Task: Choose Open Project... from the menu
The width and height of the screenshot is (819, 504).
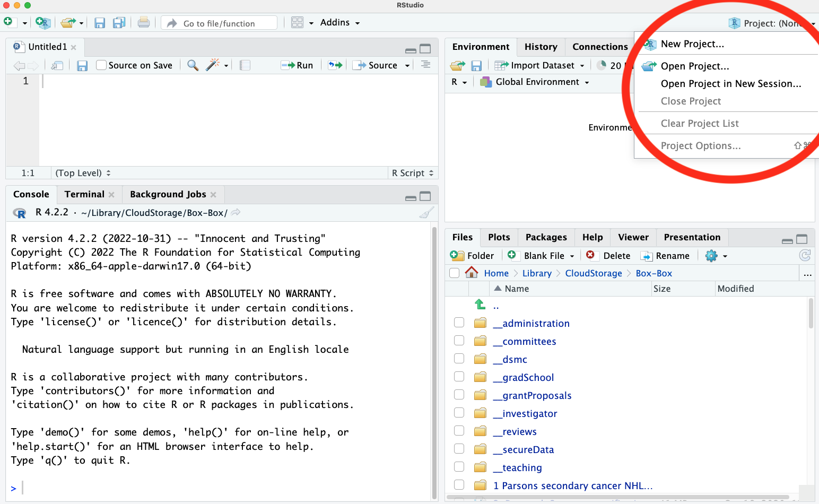Action: pyautogui.click(x=695, y=66)
